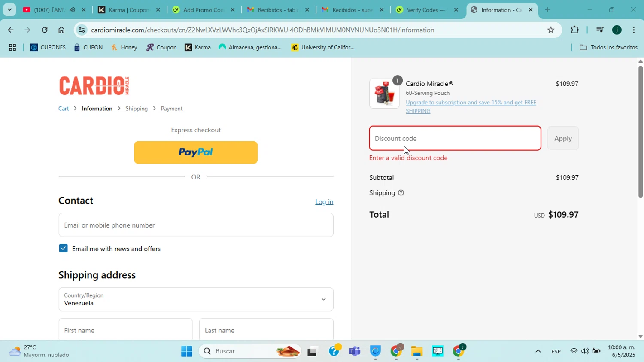Screen dimensions: 644x362
Task: Switch to Recibidos fabi Gmail tab
Action: pos(278,9)
